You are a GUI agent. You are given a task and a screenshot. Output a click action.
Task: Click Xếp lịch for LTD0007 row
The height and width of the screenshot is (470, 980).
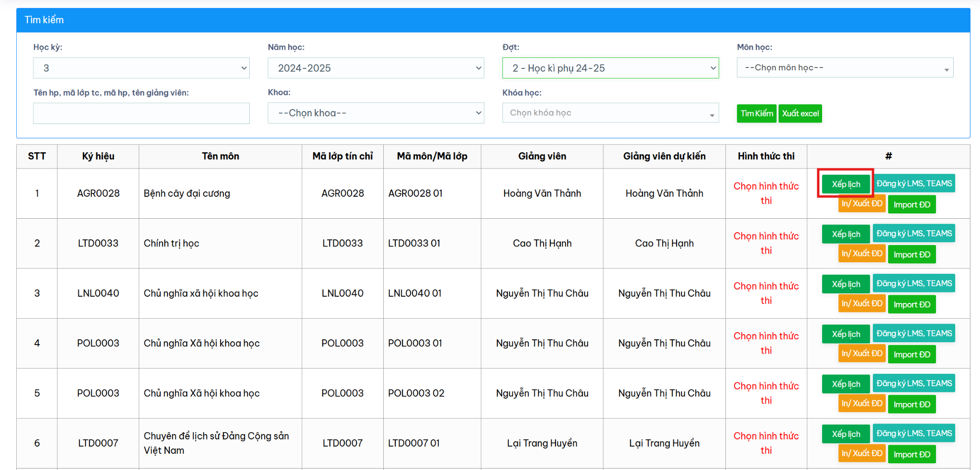846,434
